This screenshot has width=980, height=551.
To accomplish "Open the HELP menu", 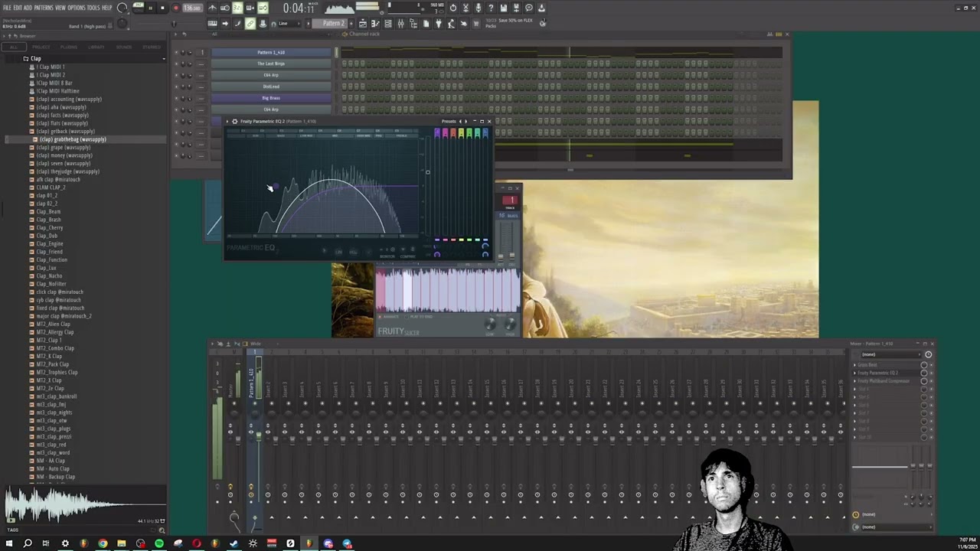I will 106,8.
